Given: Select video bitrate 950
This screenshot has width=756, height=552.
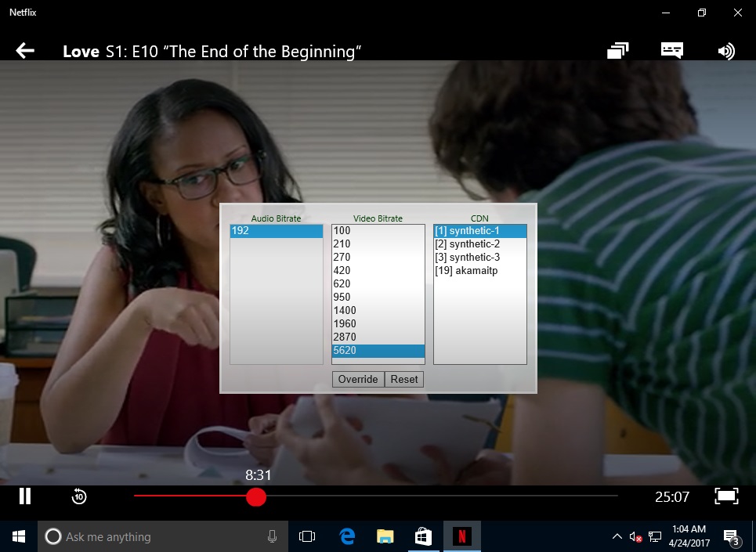Looking at the screenshot, I should (378, 298).
